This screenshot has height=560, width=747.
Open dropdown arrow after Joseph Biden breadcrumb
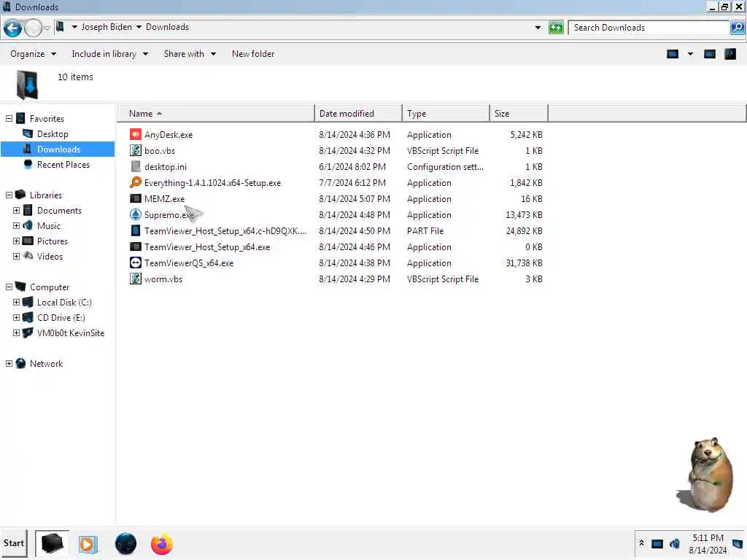(x=139, y=27)
